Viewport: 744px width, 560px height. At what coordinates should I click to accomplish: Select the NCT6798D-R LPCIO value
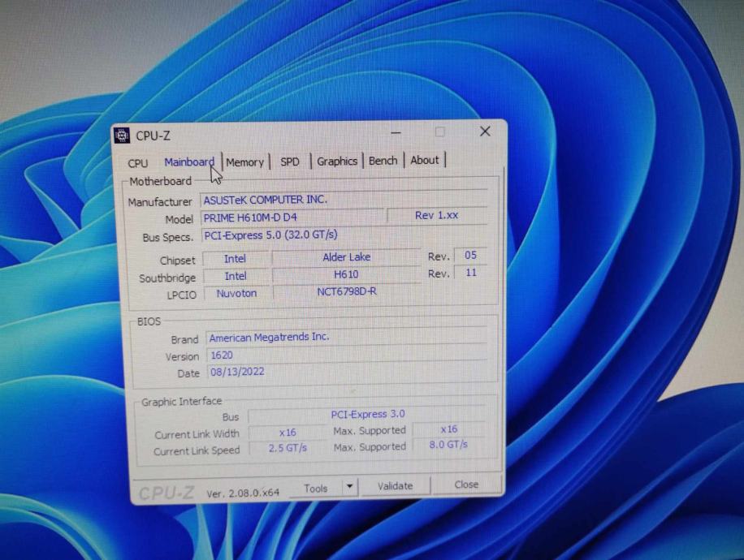(347, 291)
